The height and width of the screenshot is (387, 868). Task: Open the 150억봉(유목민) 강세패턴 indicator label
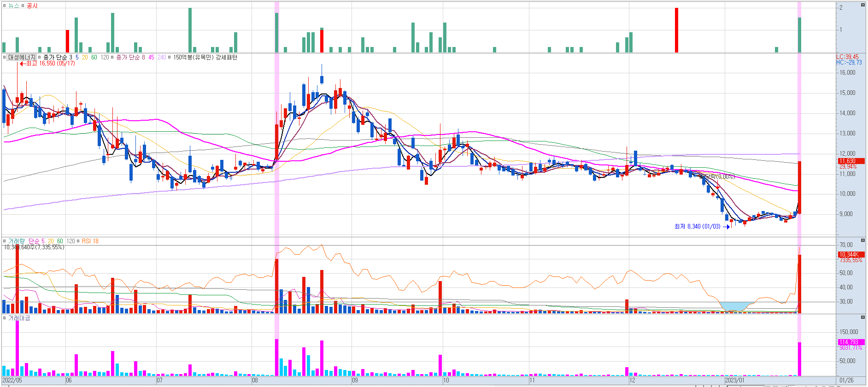[205, 57]
